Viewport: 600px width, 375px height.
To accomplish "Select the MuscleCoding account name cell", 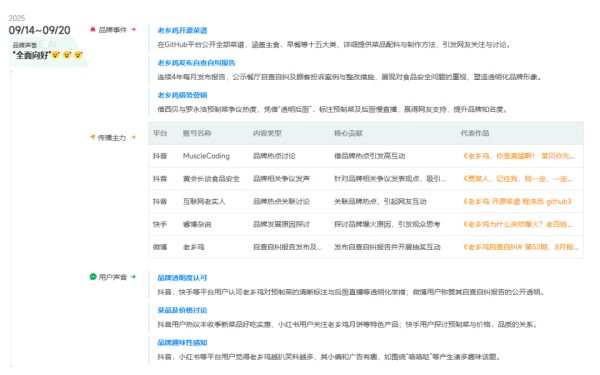I will [206, 156].
